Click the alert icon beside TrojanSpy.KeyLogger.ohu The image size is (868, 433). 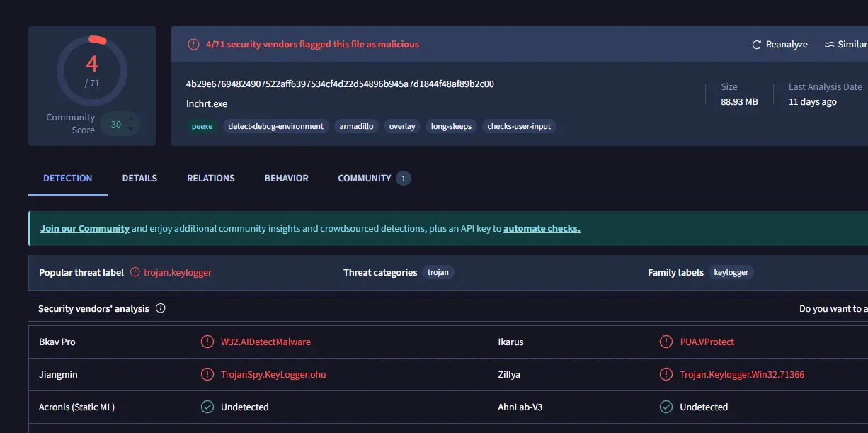(x=207, y=374)
